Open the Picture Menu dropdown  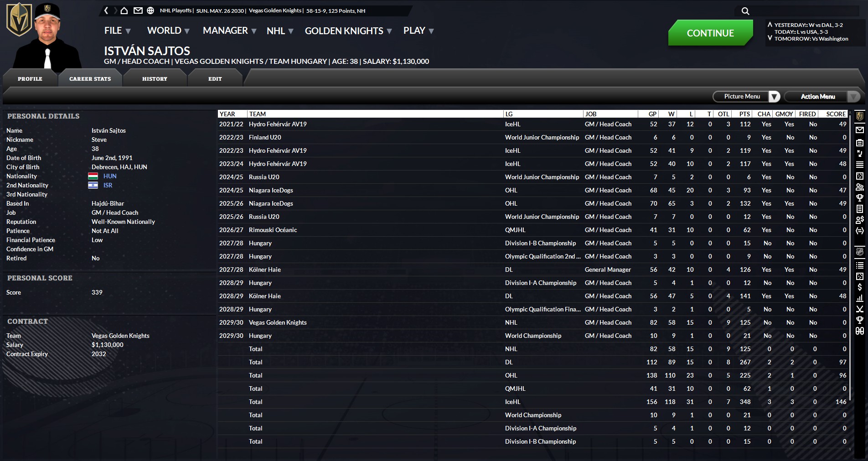(746, 97)
